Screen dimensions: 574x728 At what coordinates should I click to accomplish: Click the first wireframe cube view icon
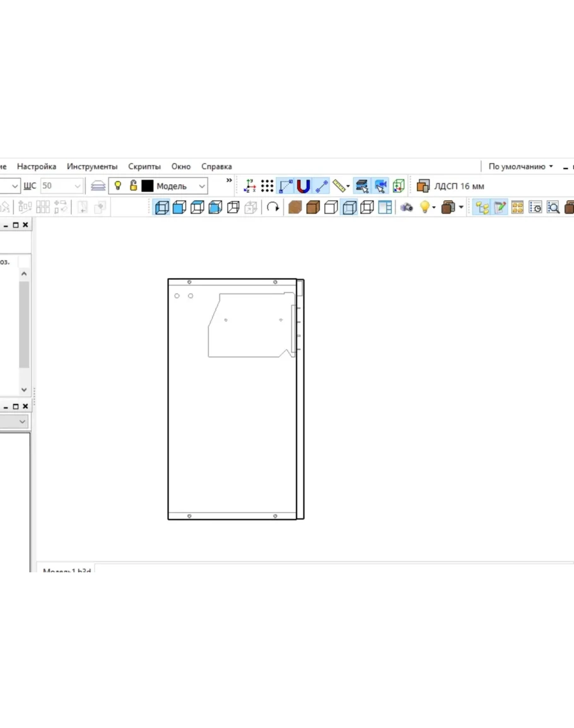click(x=162, y=207)
